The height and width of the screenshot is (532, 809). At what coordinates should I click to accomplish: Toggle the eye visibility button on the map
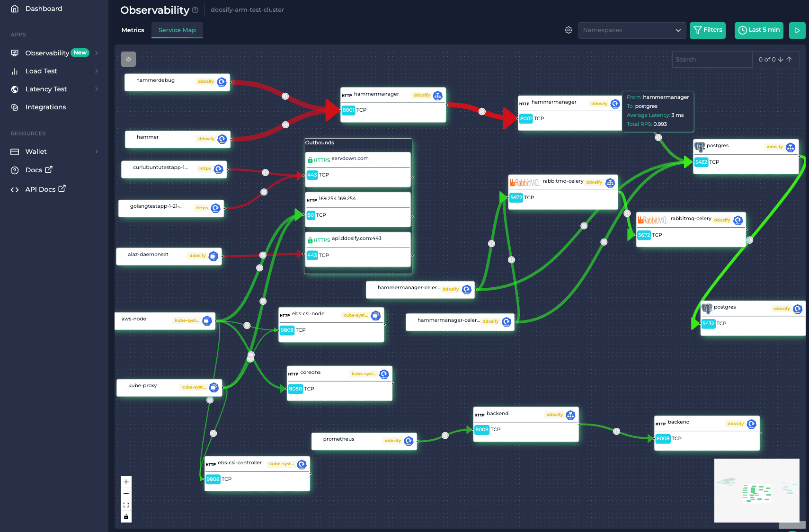tap(128, 59)
